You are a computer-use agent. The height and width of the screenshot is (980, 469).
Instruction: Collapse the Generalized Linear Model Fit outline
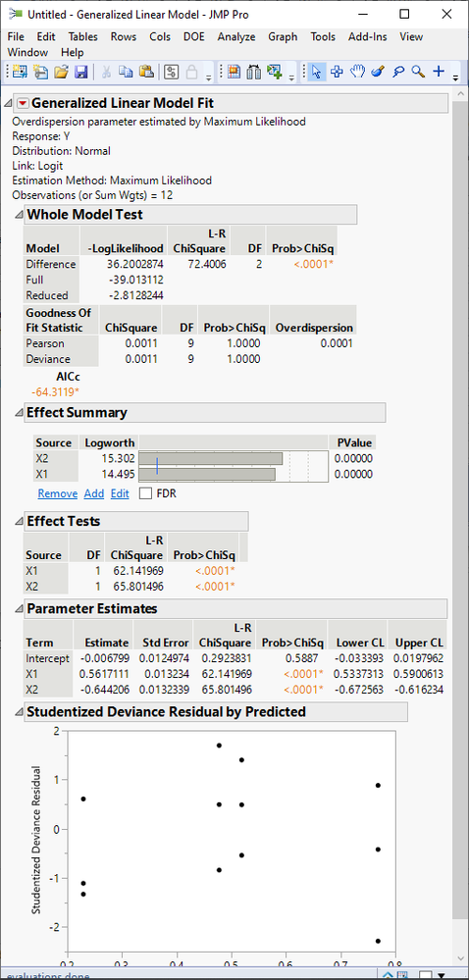8,103
